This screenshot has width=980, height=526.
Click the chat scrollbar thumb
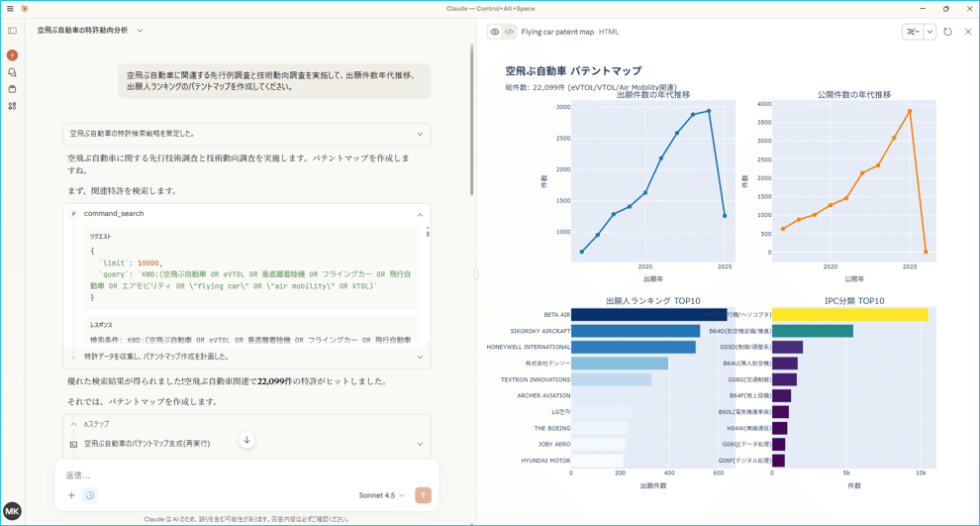click(x=472, y=119)
